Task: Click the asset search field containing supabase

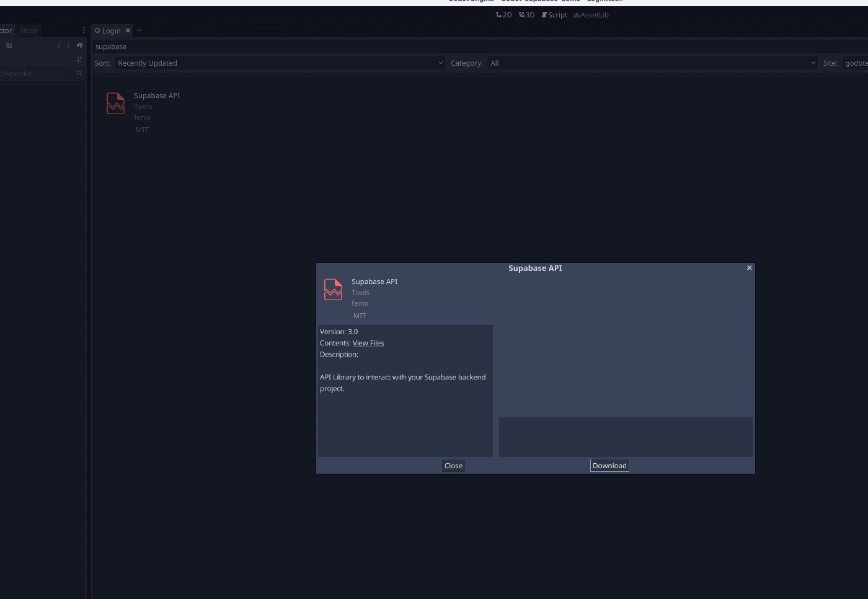Action: click(x=480, y=47)
